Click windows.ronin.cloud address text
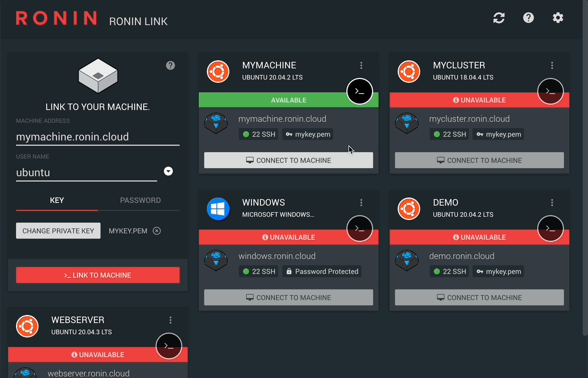 pyautogui.click(x=277, y=256)
